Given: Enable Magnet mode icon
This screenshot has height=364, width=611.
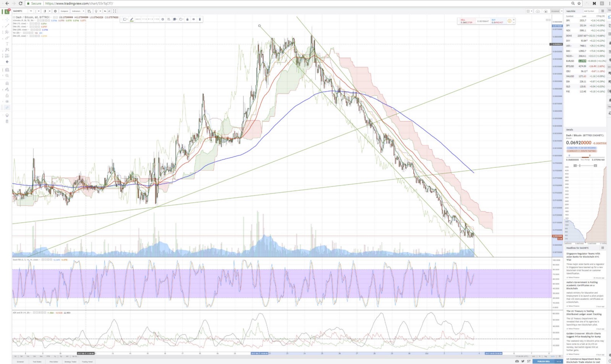Looking at the screenshot, I should point(7,83).
